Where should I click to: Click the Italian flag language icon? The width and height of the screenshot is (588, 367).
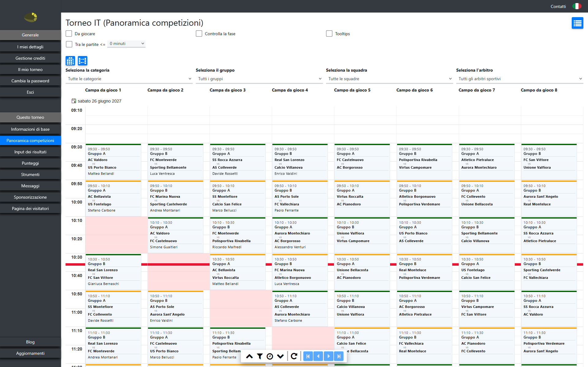click(577, 6)
